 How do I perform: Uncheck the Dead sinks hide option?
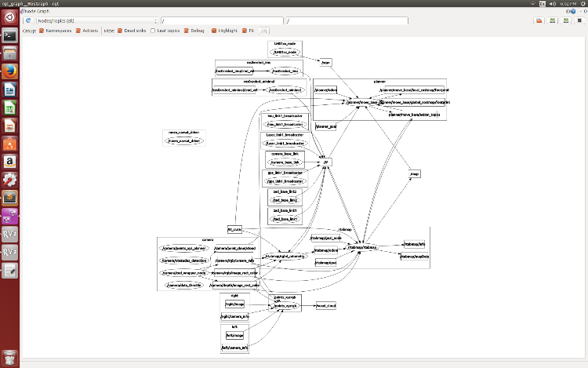pos(122,31)
